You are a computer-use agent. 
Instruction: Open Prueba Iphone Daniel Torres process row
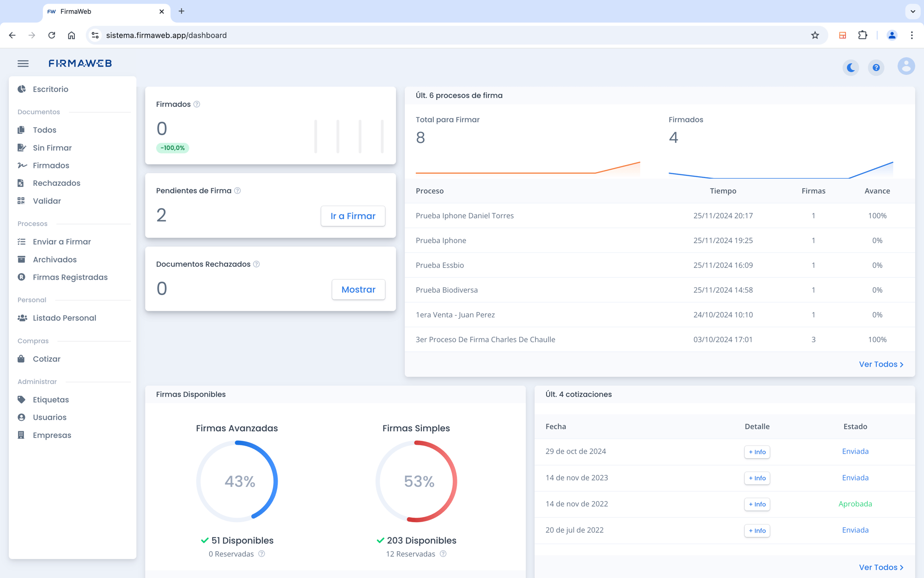(x=464, y=215)
